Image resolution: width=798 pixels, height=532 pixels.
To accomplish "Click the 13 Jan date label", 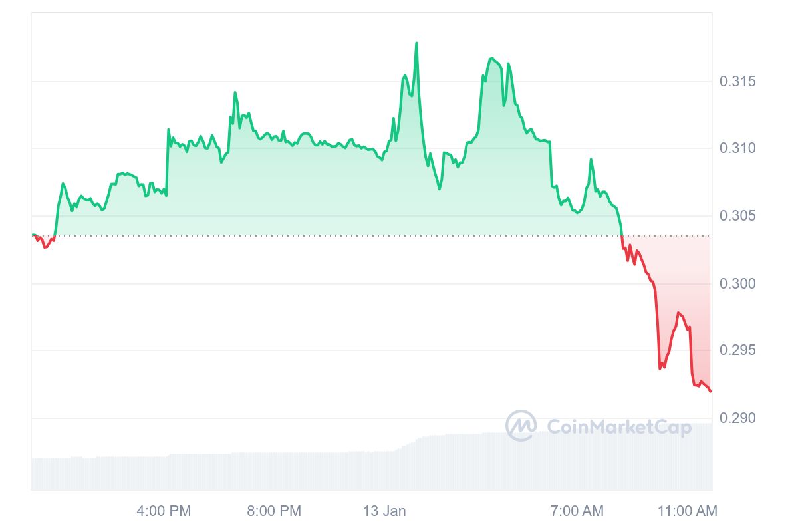I will (x=384, y=511).
